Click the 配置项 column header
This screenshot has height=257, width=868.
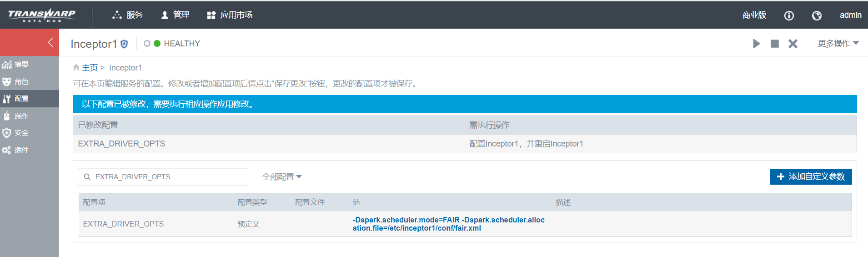pyautogui.click(x=94, y=202)
